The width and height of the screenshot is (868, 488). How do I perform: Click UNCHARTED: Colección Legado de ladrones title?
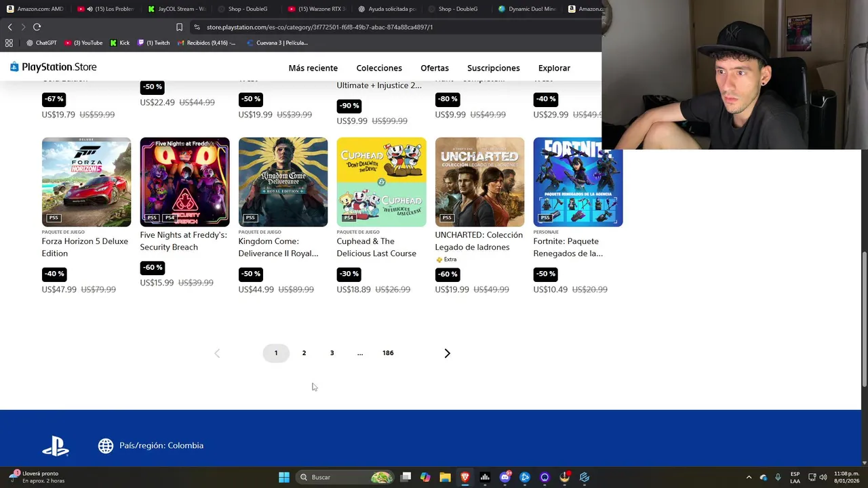point(479,241)
